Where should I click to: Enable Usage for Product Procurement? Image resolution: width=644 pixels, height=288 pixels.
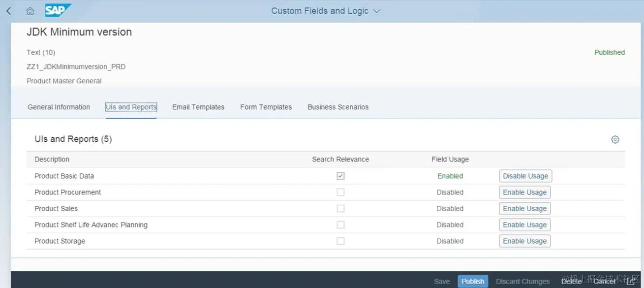point(524,192)
